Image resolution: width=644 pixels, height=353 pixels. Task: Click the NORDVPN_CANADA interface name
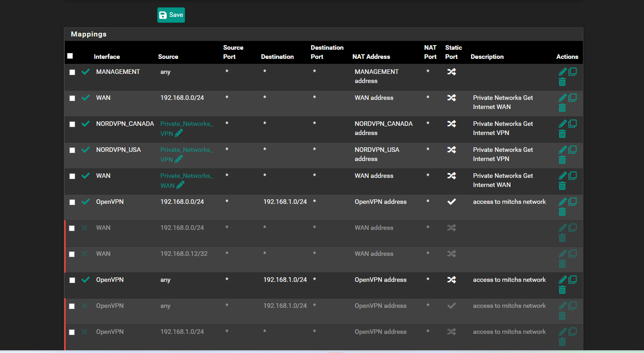click(x=125, y=124)
